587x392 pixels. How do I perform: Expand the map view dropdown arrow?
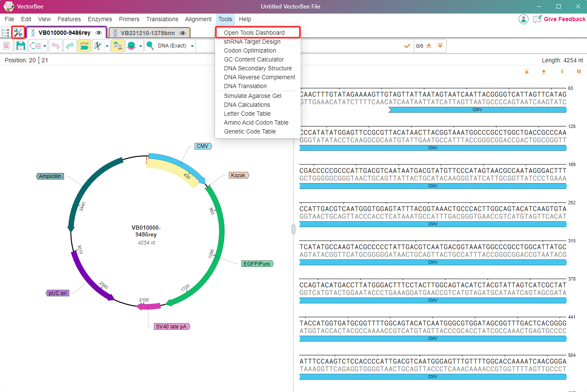coord(45,46)
